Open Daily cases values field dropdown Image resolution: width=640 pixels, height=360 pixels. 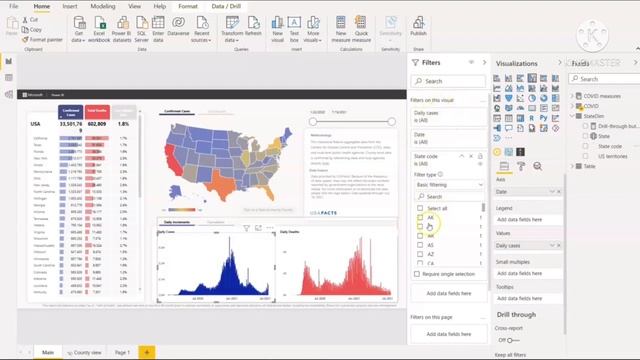[552, 246]
